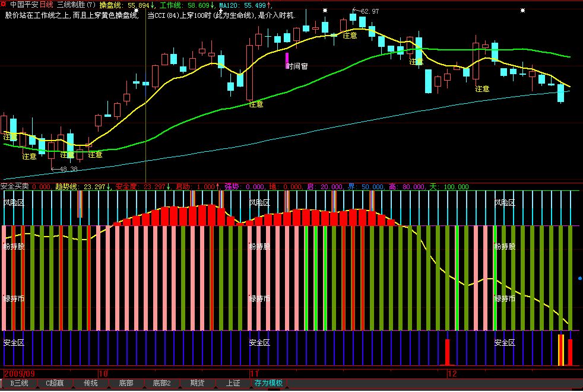This screenshot has height=392, width=583.
Task: Click the 趋势线: 23.297 value
Action: click(83, 187)
